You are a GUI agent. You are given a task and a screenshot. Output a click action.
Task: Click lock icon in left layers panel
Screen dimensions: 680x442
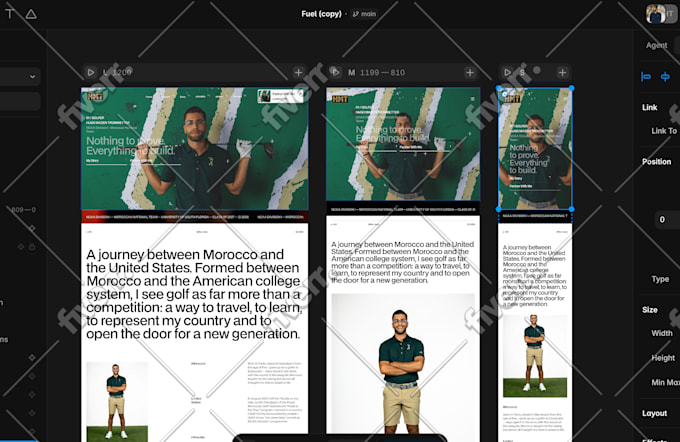pos(32,246)
